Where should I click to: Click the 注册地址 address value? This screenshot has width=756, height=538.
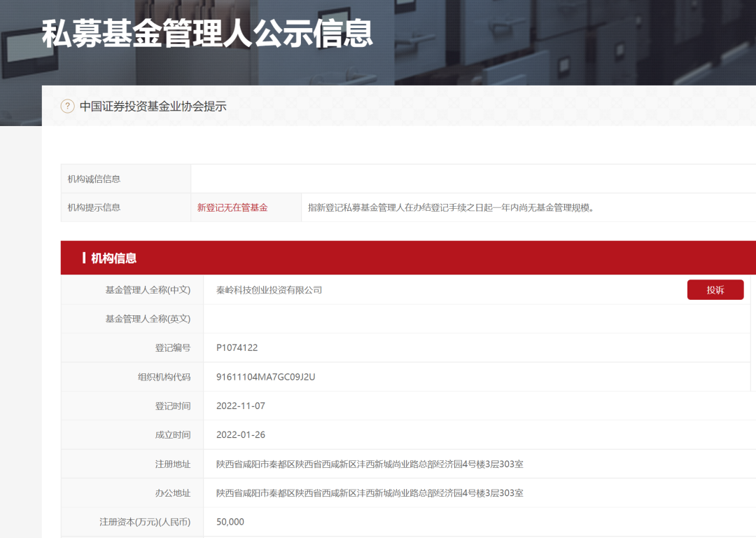tap(370, 464)
